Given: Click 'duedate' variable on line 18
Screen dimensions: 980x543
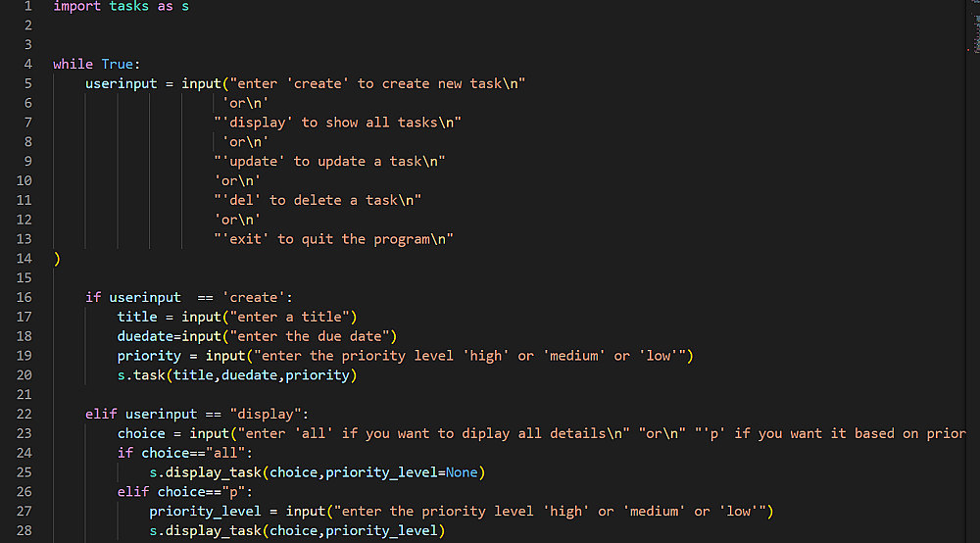Looking at the screenshot, I should [x=145, y=336].
